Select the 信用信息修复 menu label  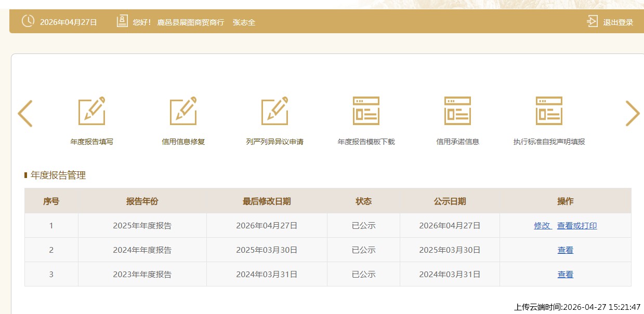coord(183,142)
